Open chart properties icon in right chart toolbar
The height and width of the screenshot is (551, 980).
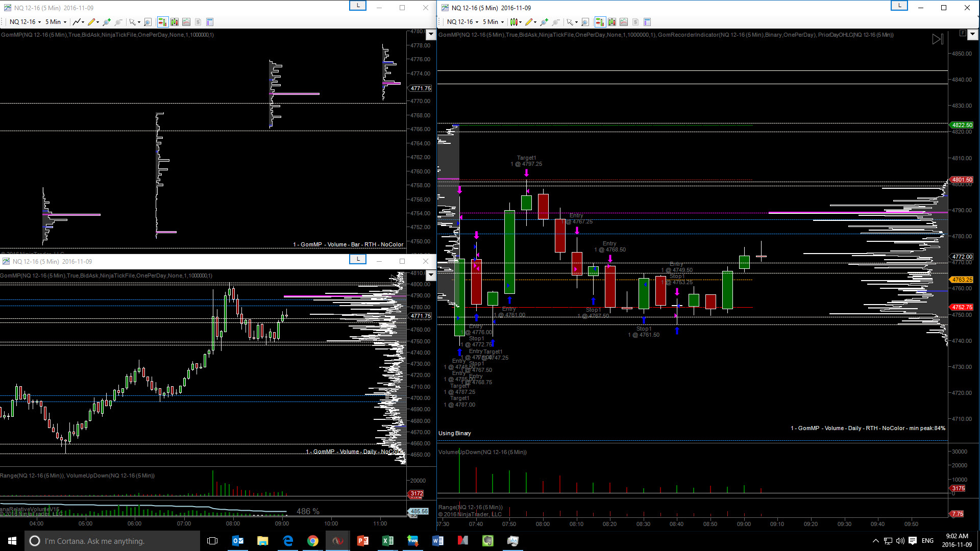click(647, 22)
